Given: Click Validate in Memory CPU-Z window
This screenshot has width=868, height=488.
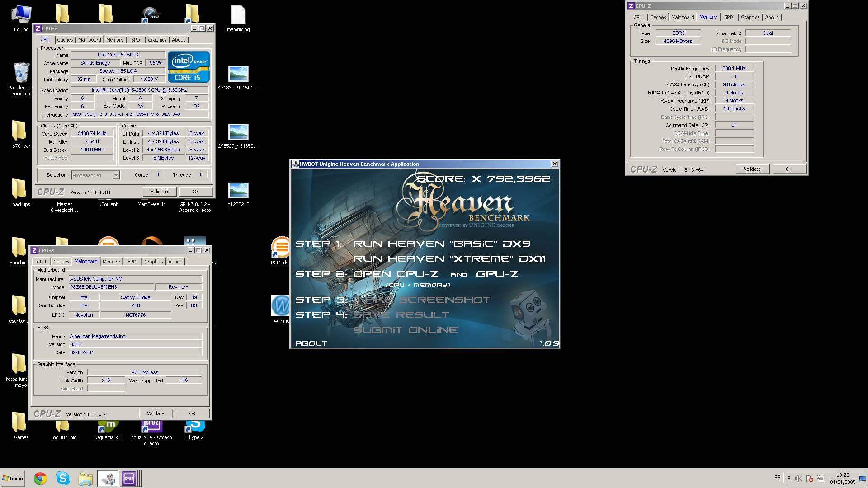Looking at the screenshot, I should tap(752, 169).
